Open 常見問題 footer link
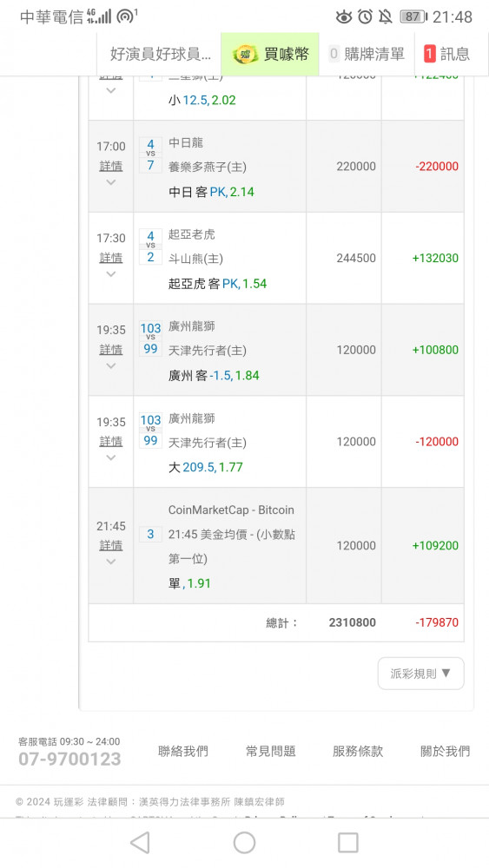This screenshot has height=868, width=489. point(270,751)
